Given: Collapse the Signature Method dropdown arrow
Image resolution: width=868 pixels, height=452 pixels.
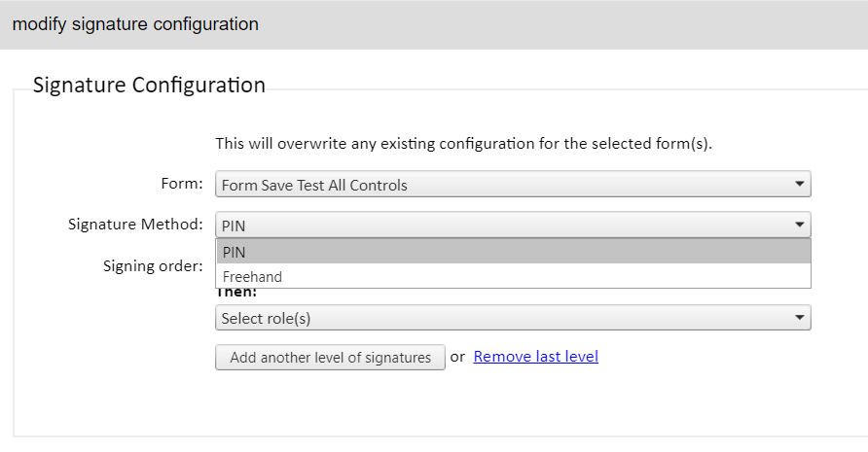Looking at the screenshot, I should (799, 225).
